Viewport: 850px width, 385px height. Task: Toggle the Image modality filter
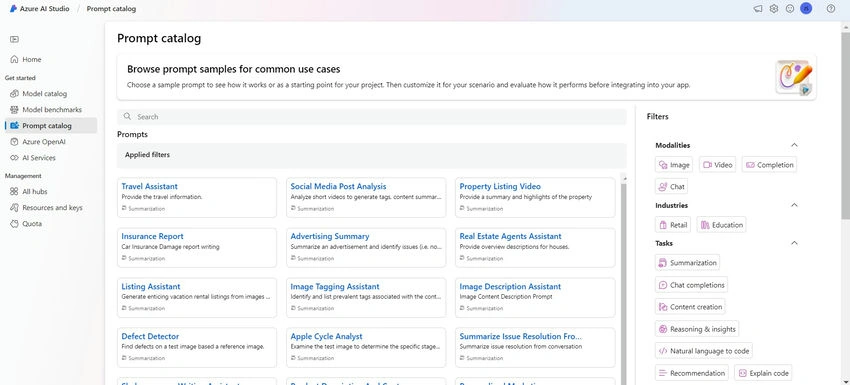coord(673,165)
